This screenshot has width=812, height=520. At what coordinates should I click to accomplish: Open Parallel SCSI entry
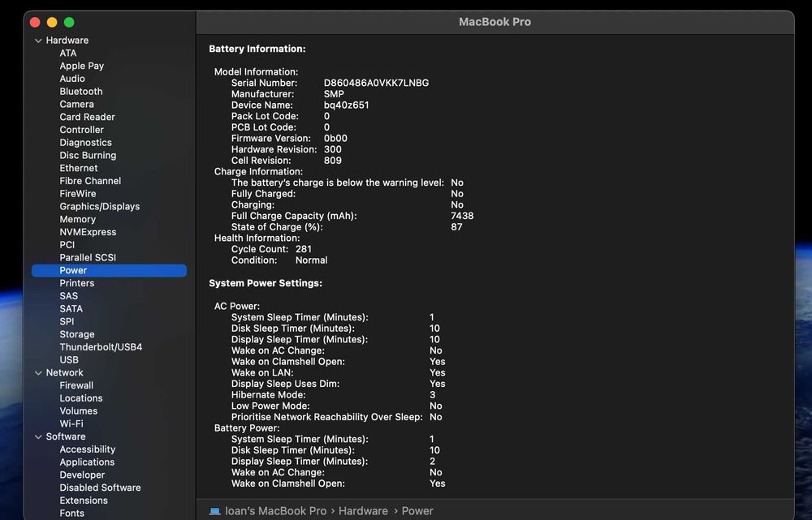pos(88,258)
